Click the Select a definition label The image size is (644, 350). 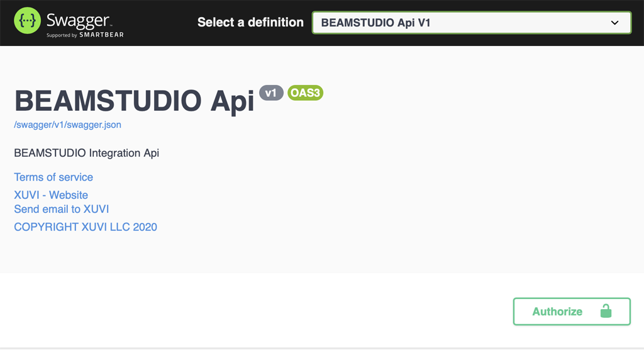[250, 22]
